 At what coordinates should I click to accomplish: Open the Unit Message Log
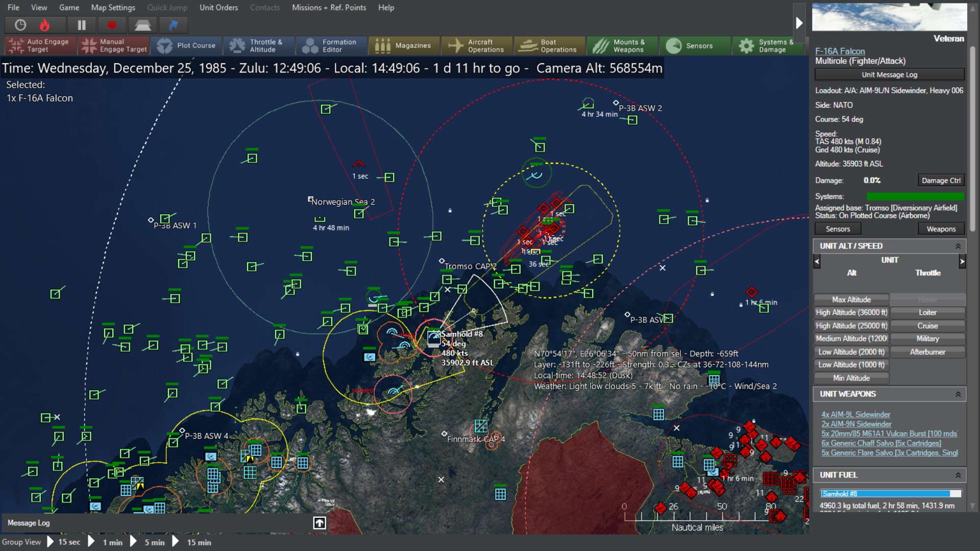[890, 74]
